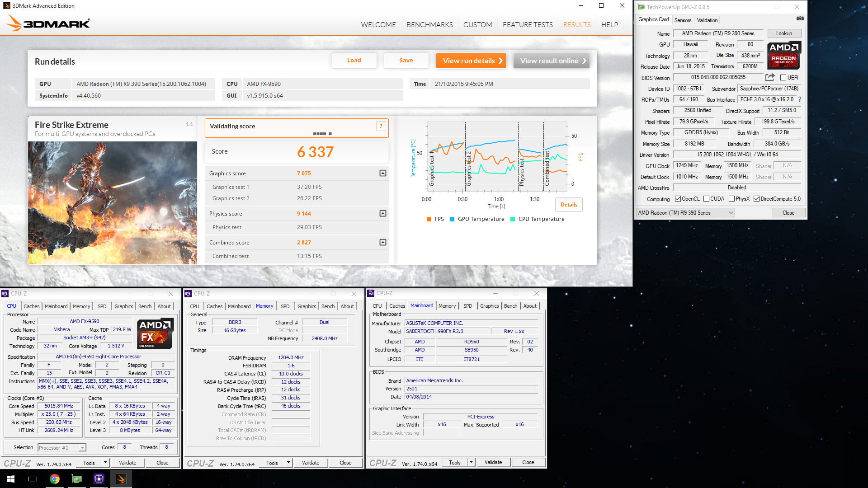Click the DRAM Frequency value 1204.0 MHz
The height and width of the screenshot is (488, 868).
(291, 357)
